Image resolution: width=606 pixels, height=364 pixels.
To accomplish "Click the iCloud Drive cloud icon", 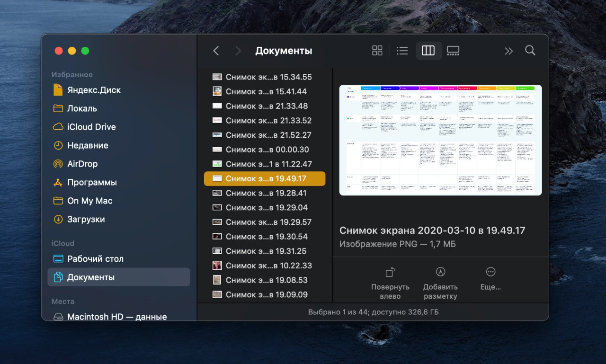I will point(58,127).
